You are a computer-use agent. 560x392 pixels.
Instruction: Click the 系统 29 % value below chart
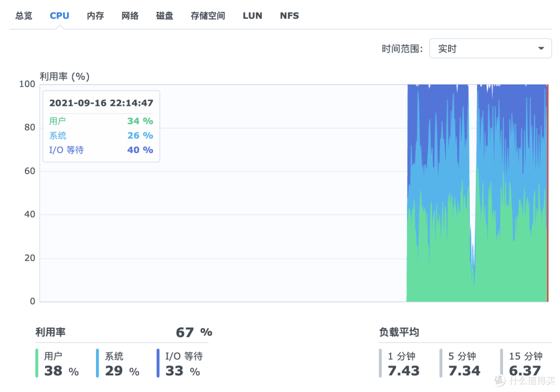(x=122, y=371)
